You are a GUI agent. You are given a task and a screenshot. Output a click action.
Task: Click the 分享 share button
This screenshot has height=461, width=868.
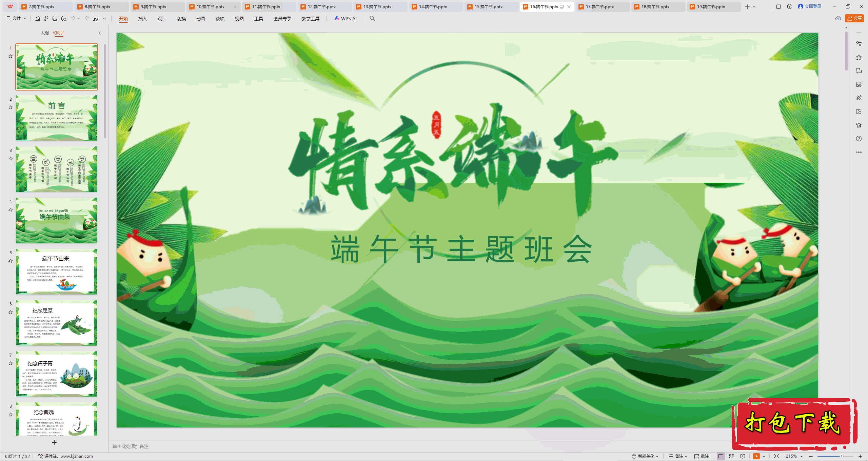pyautogui.click(x=855, y=18)
